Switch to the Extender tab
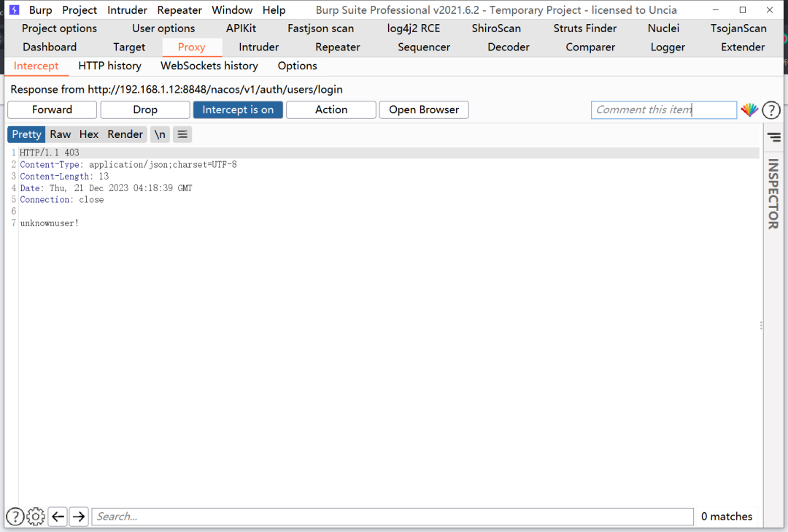 pyautogui.click(x=743, y=47)
